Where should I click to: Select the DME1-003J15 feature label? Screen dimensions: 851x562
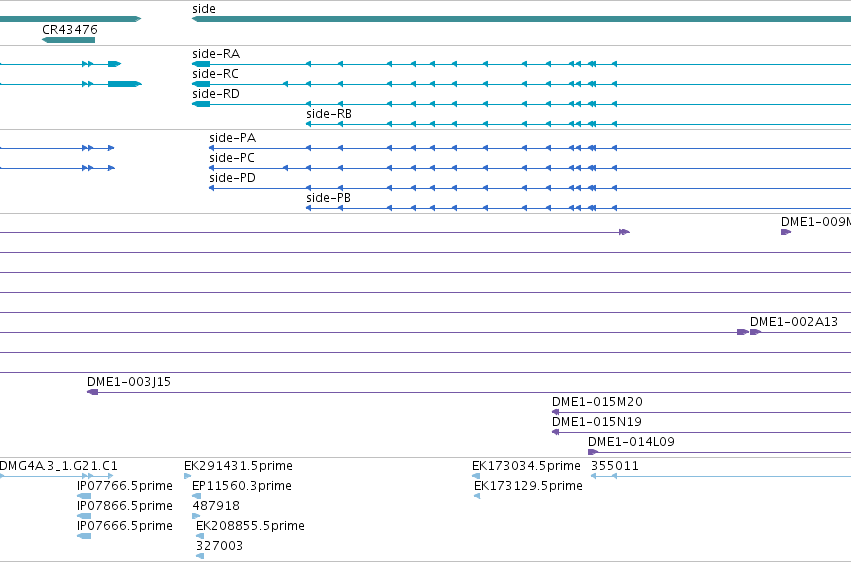coord(129,382)
